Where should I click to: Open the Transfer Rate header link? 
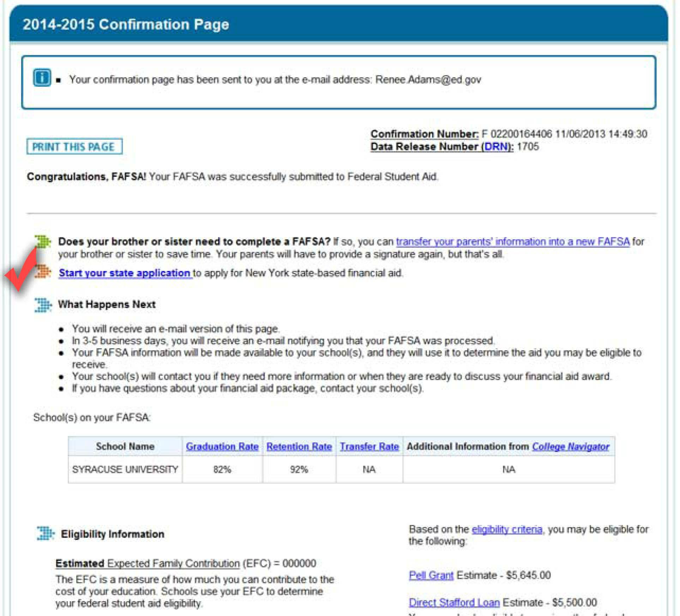coord(369,447)
